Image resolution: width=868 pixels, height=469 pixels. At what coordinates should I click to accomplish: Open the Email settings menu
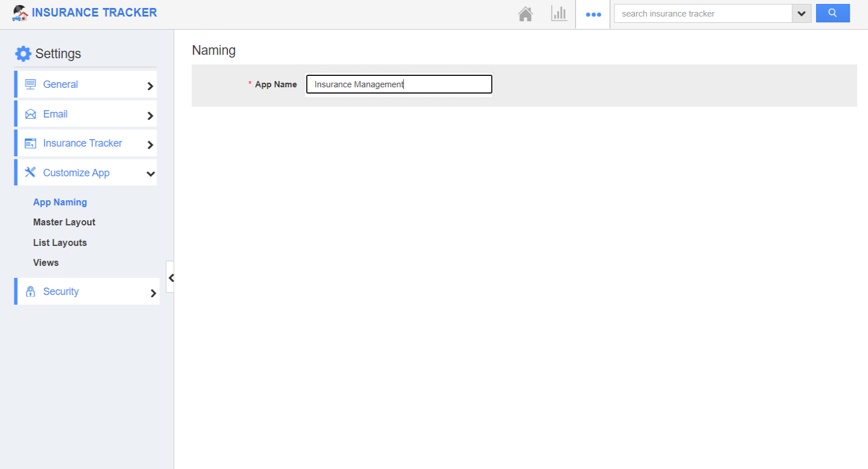pyautogui.click(x=86, y=114)
